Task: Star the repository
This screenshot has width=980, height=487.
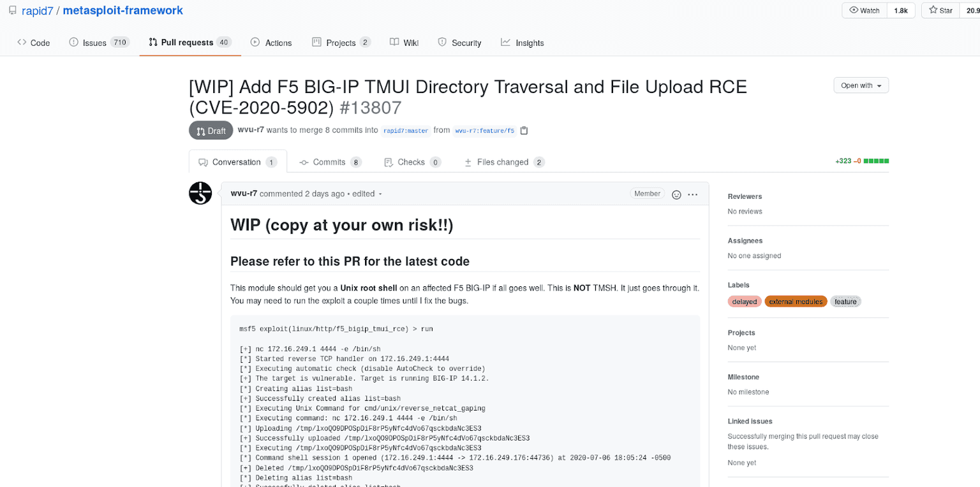Action: (x=940, y=10)
